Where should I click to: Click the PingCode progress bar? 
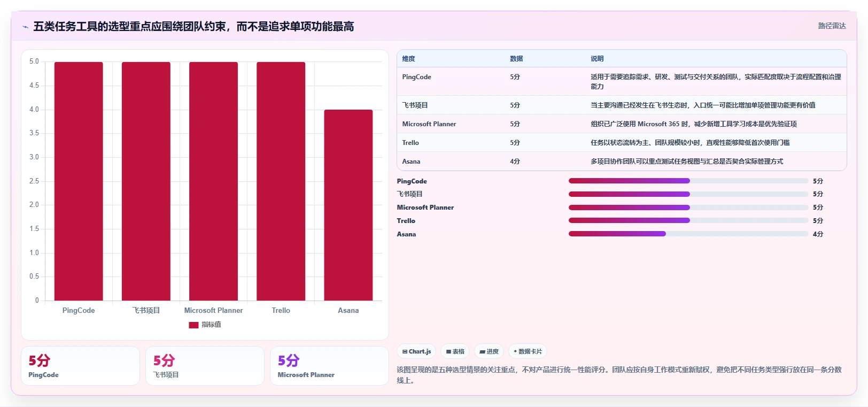pos(688,181)
